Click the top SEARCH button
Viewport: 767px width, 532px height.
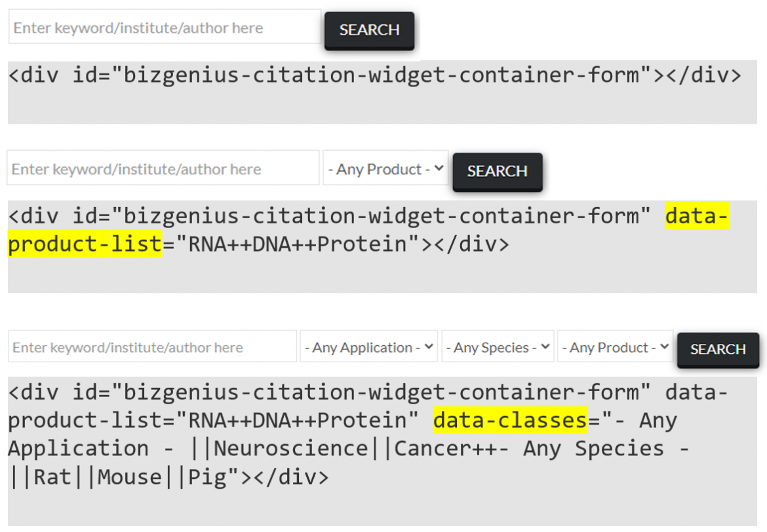(x=368, y=29)
